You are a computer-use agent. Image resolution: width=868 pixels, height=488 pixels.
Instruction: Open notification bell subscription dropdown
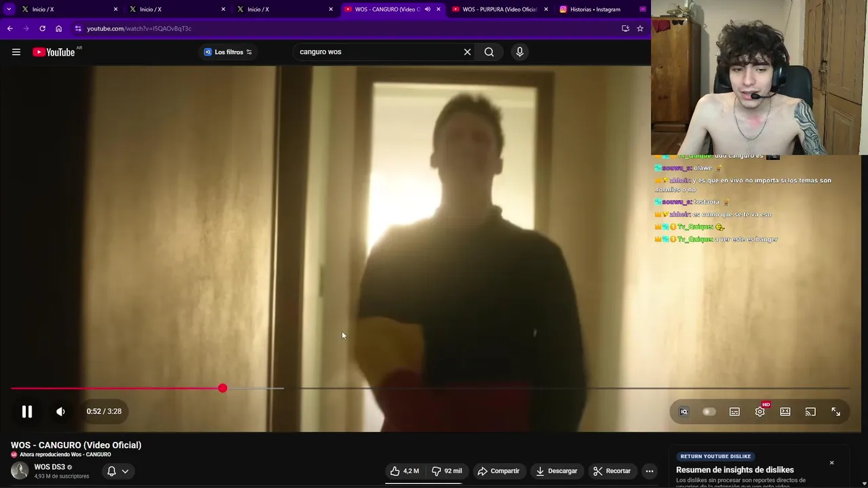point(118,471)
